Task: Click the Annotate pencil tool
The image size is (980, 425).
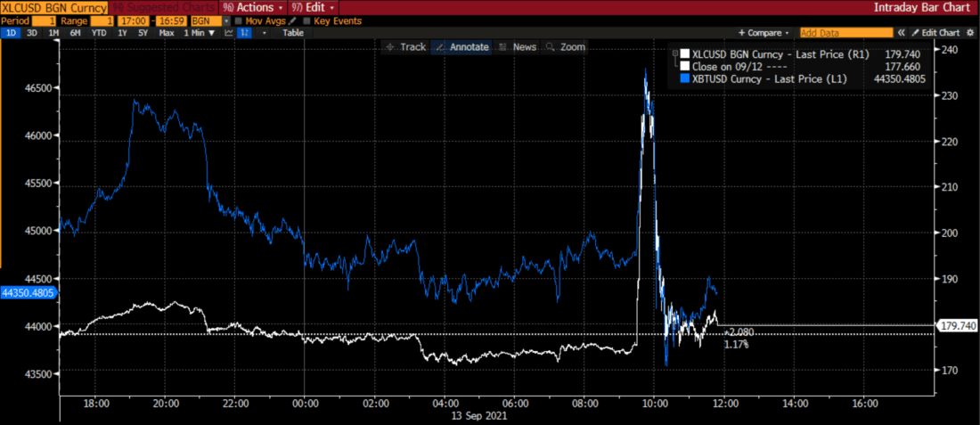Action: tap(462, 47)
